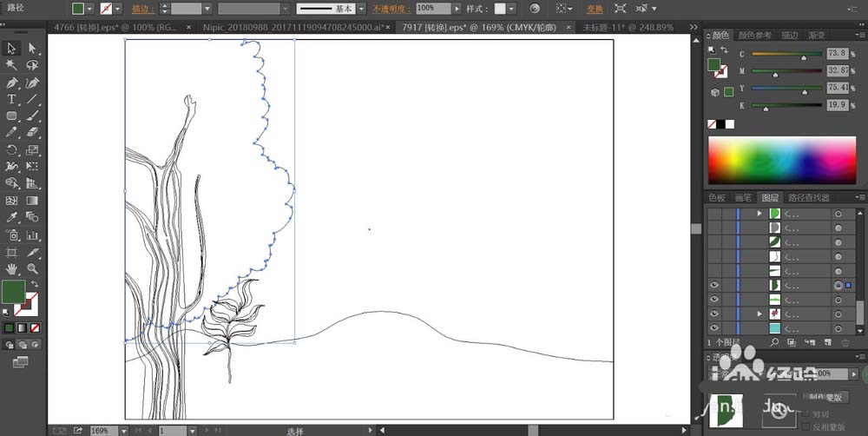This screenshot has height=436, width=868.
Task: Click Create New Layer icon in Layers panel
Action: click(x=827, y=343)
